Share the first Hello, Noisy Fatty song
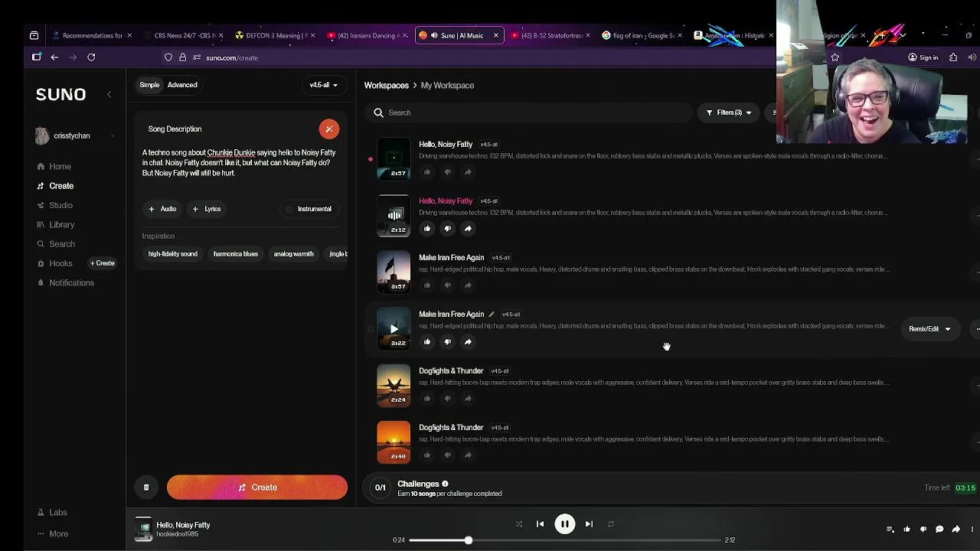The image size is (980, 551). (468, 172)
